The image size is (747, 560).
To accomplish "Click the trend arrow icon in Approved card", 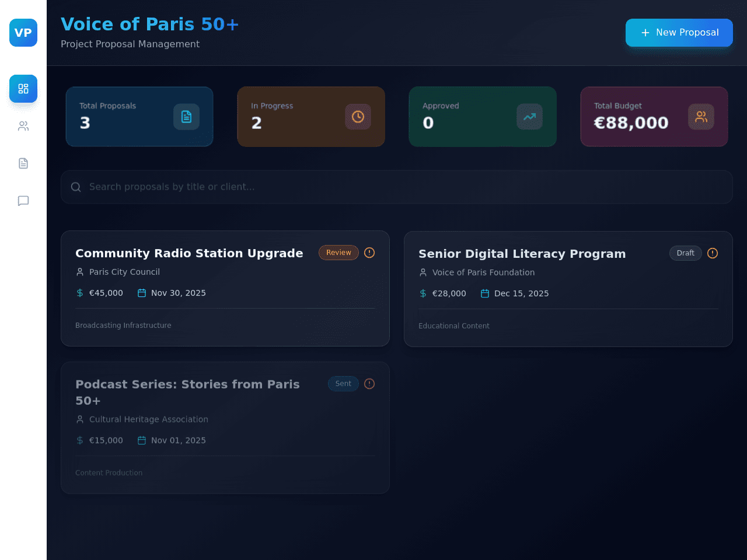I will point(530,117).
